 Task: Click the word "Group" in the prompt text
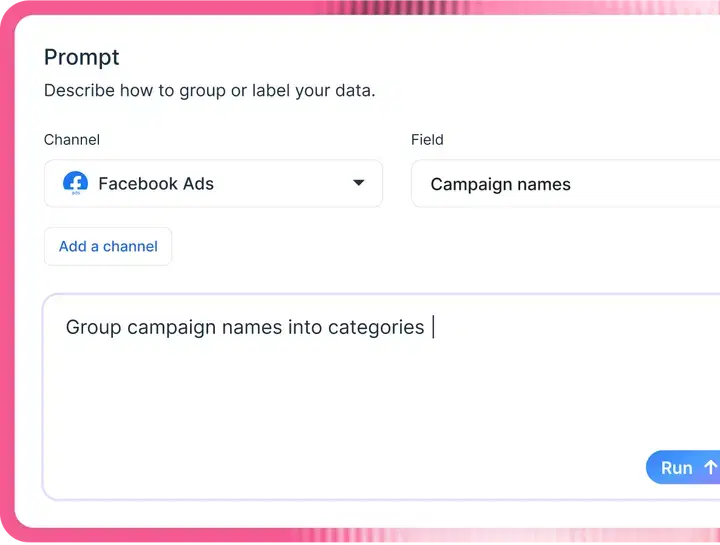pos(94,327)
